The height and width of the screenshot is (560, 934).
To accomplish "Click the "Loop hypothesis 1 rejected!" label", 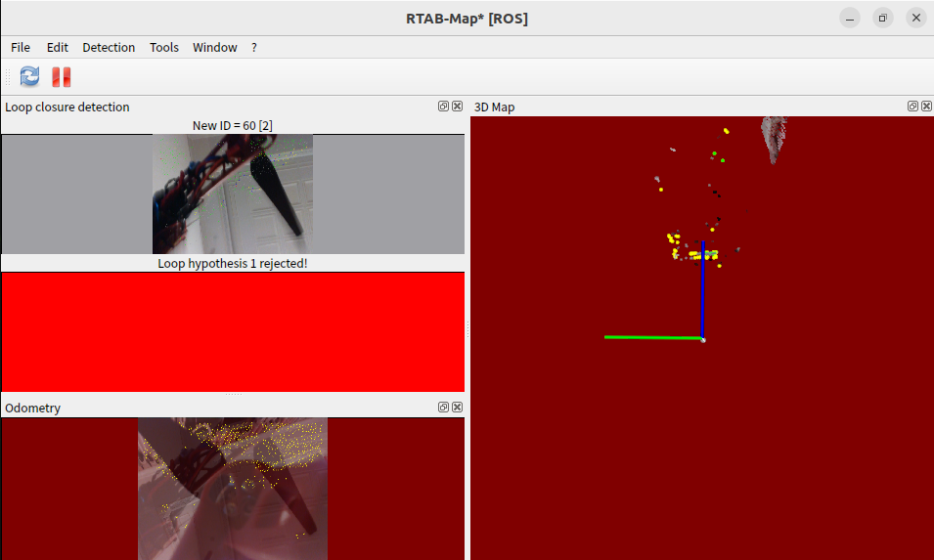I will [233, 263].
